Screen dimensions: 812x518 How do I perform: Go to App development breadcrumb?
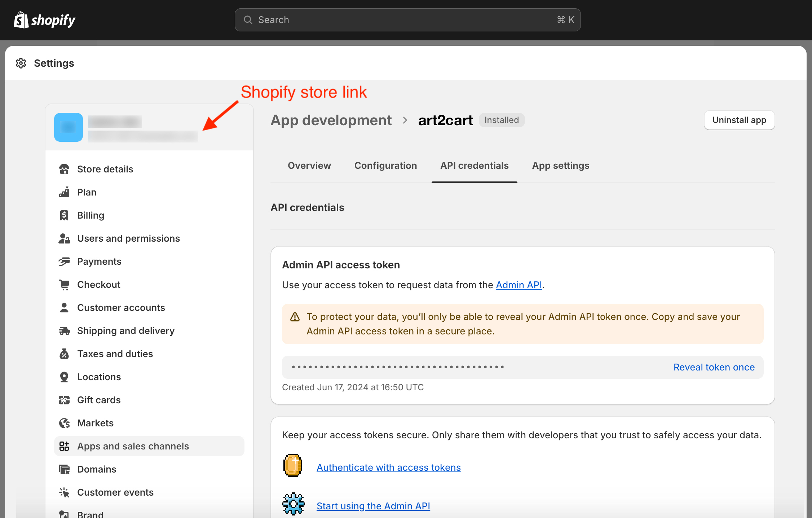[x=331, y=120]
